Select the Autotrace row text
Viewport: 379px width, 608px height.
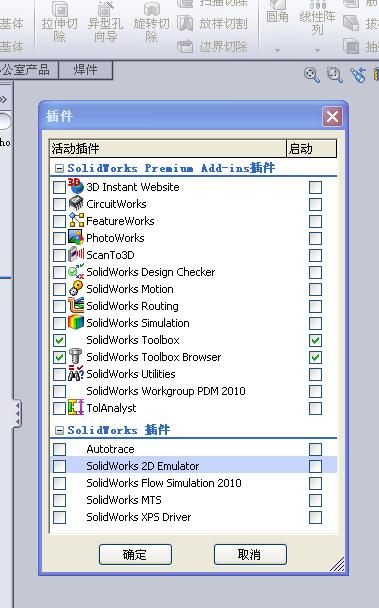click(x=111, y=449)
